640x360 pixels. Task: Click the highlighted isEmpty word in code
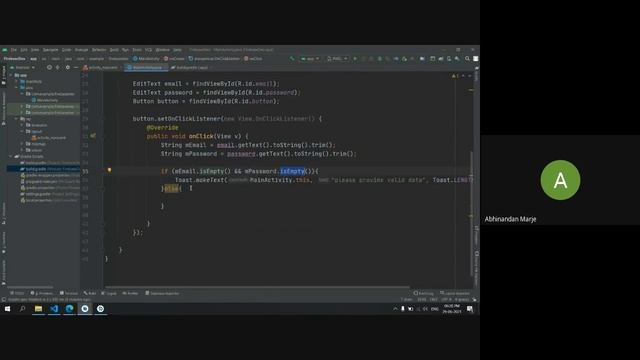tap(292, 171)
